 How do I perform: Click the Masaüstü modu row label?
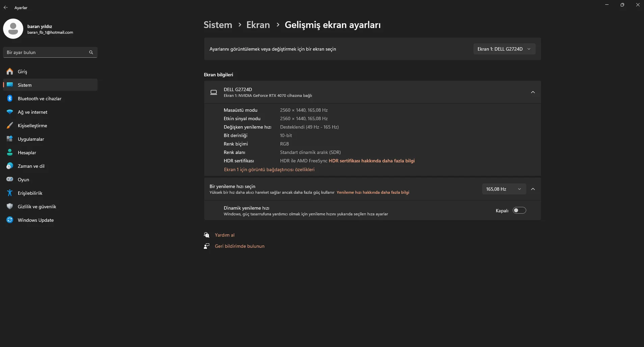[240, 110]
